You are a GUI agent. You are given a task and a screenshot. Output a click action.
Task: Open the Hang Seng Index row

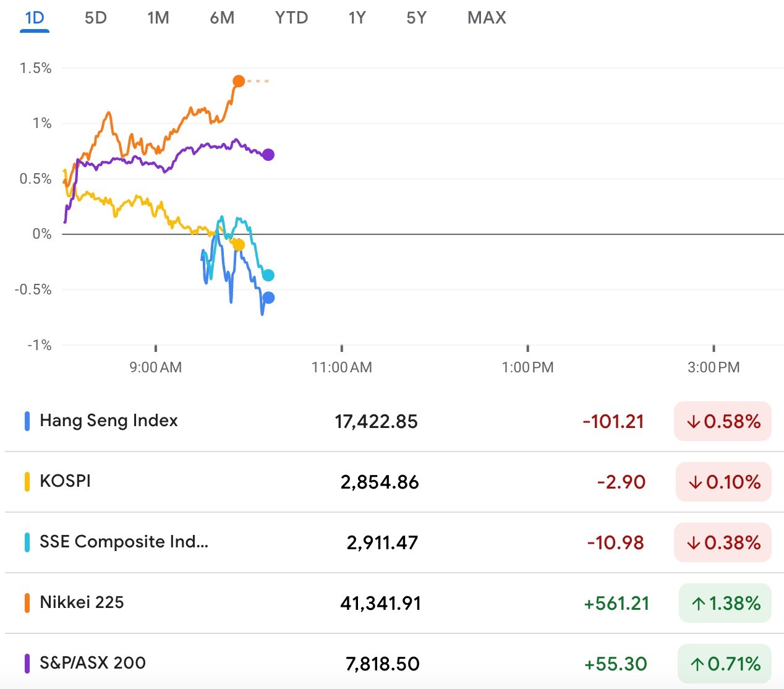[x=108, y=421]
